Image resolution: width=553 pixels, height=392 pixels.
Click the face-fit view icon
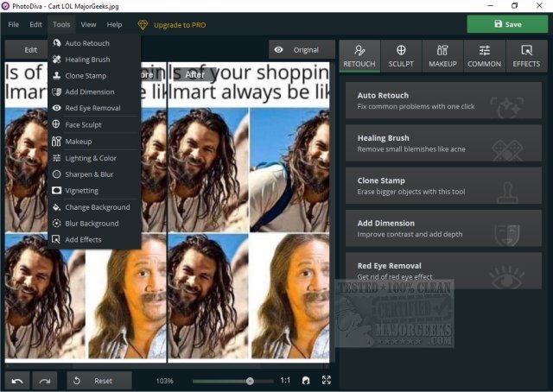[306, 381]
